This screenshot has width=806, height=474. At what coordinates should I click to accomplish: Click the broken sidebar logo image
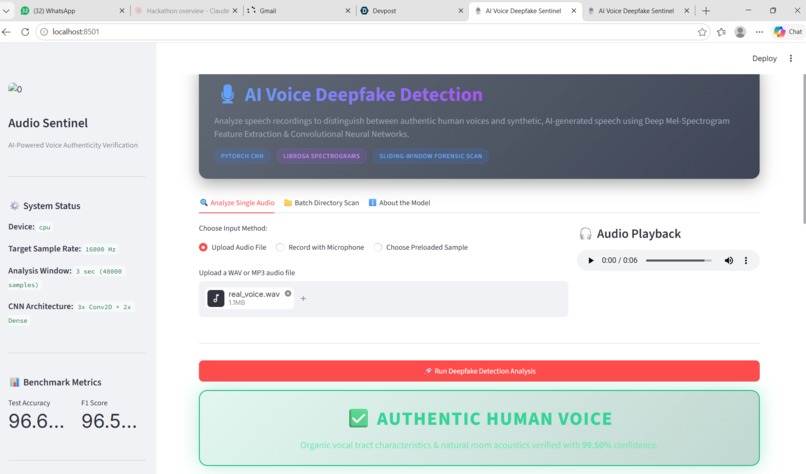point(15,88)
